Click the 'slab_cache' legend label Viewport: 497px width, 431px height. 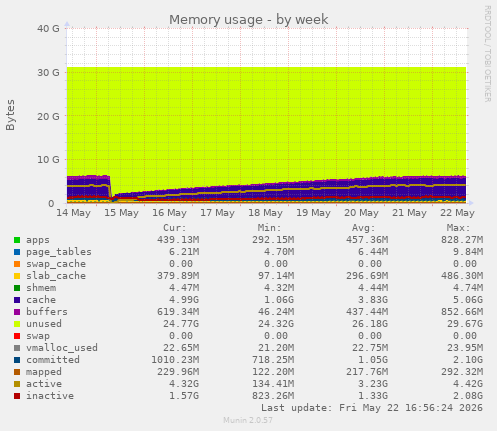(56, 276)
